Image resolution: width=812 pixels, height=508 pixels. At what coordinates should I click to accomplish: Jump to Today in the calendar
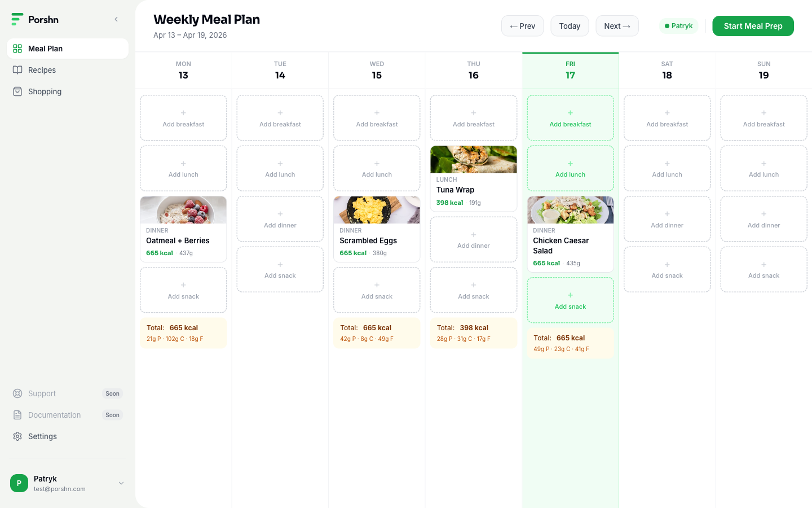[x=570, y=26]
